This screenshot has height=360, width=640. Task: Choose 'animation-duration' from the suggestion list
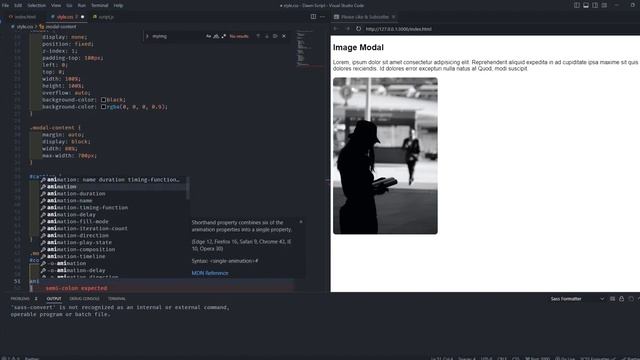coord(113,193)
